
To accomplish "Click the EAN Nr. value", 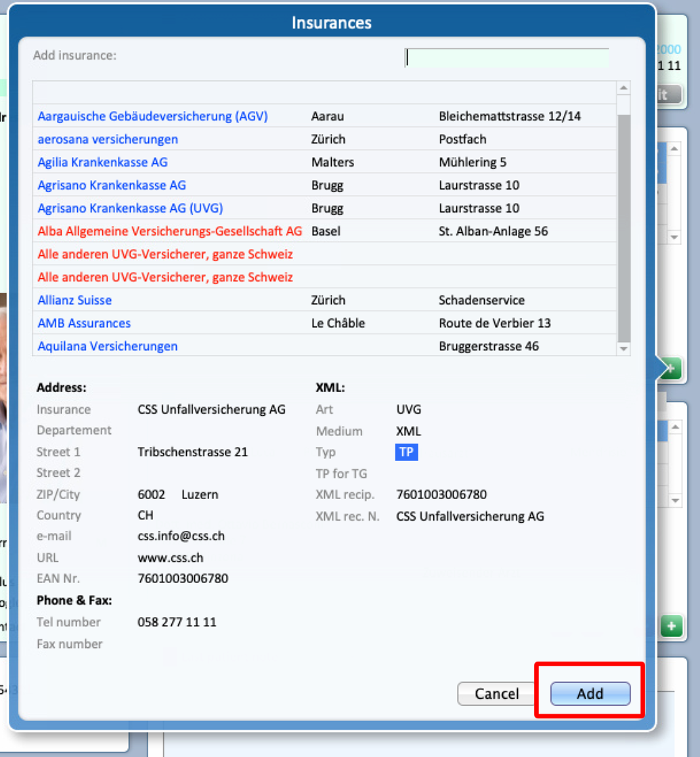I will pos(183,578).
